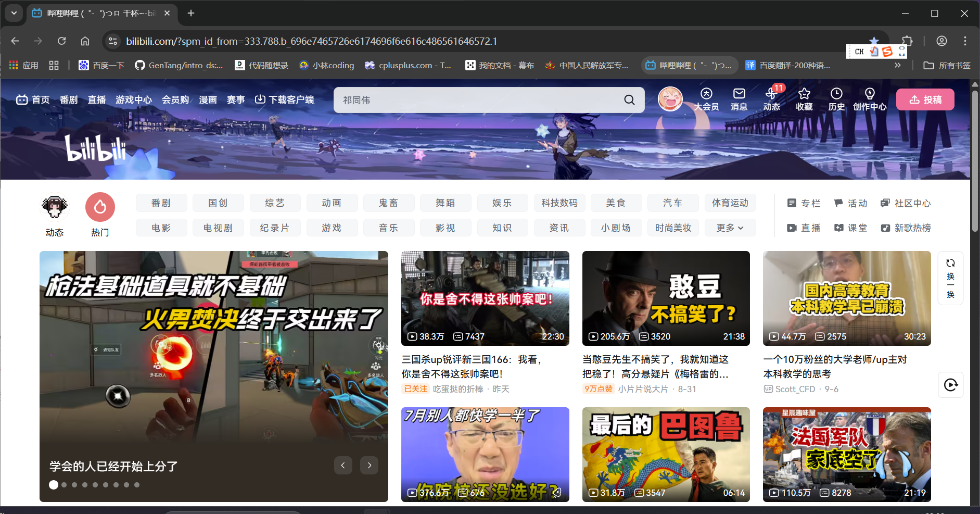Screen dimensions: 980x514
Task: Advance the carousel with the next arrow
Action: (x=369, y=465)
